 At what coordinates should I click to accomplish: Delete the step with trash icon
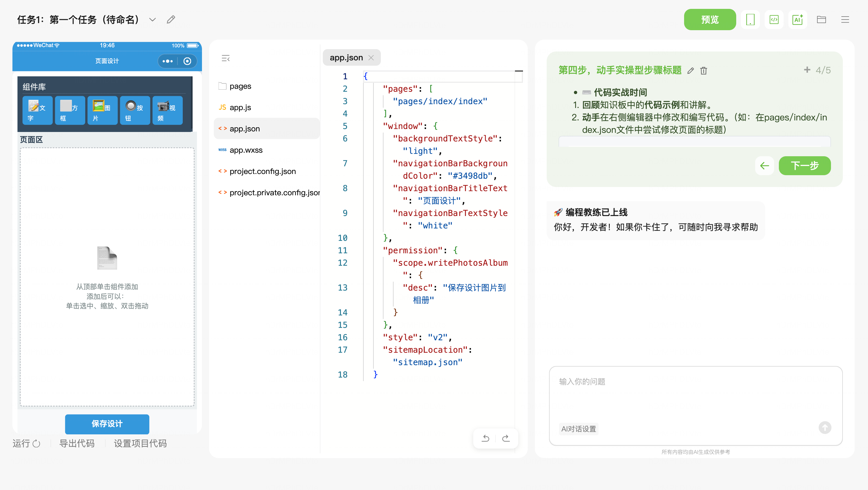pyautogui.click(x=703, y=70)
